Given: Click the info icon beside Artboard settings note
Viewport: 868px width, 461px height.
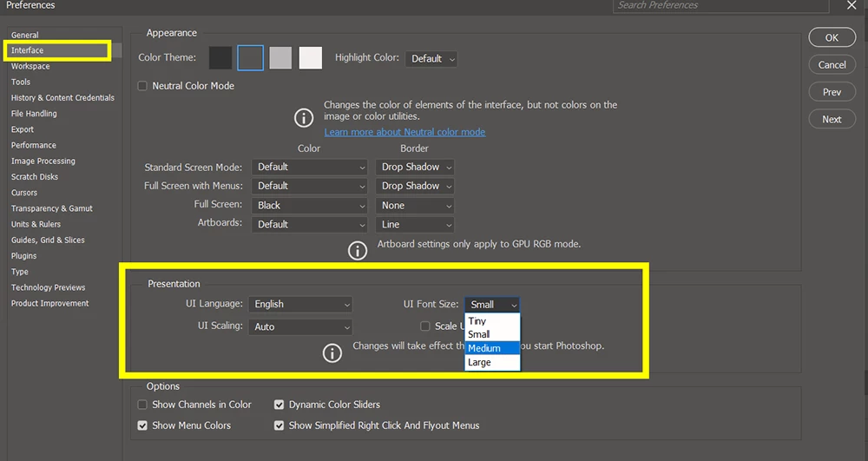Looking at the screenshot, I should pyautogui.click(x=358, y=250).
